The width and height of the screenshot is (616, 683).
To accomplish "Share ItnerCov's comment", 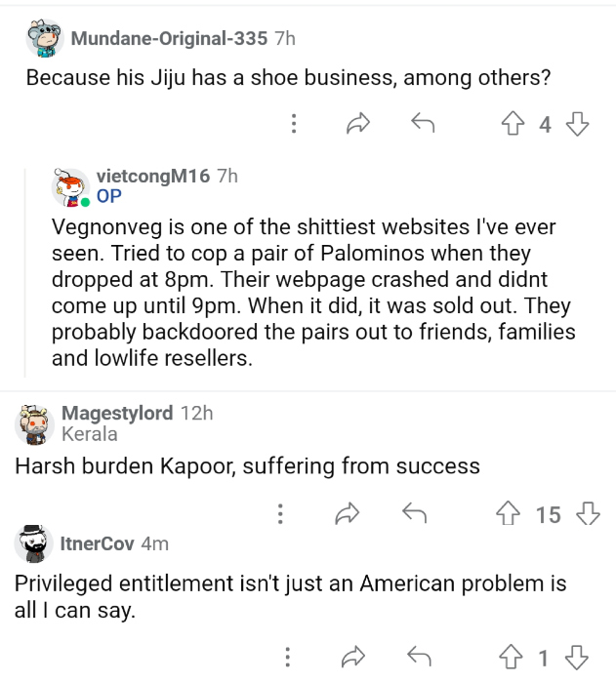I will 353,657.
